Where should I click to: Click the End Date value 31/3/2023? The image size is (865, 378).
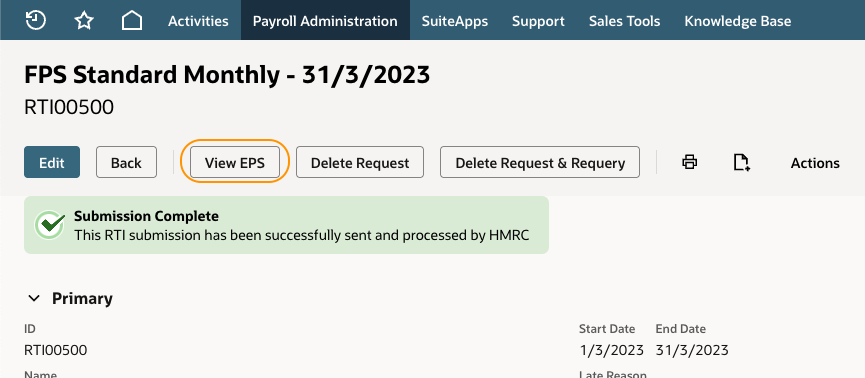pyautogui.click(x=692, y=350)
